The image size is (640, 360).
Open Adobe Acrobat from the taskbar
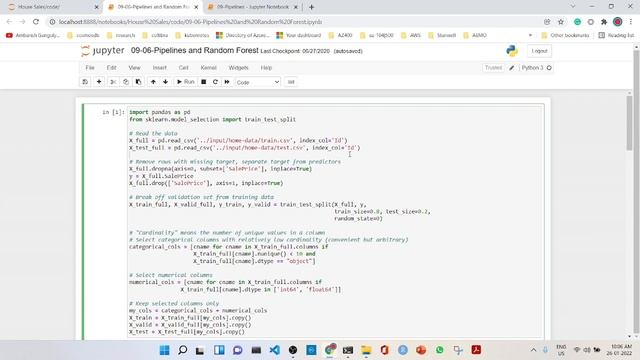point(476,350)
